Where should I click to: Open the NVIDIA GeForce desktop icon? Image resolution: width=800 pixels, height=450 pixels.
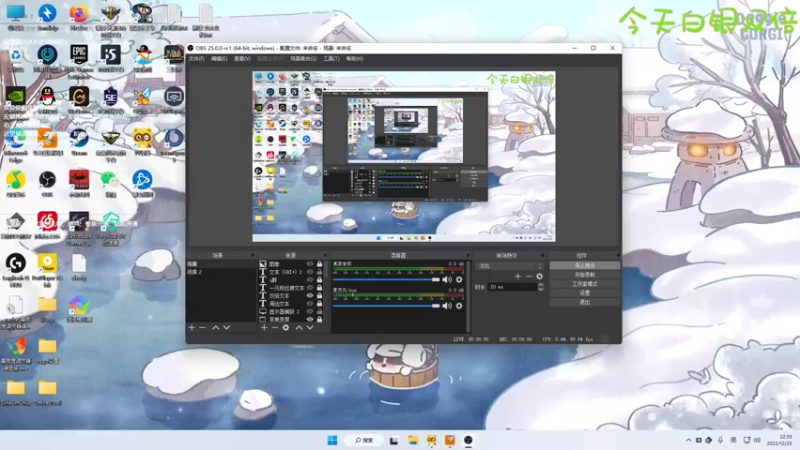(16, 97)
